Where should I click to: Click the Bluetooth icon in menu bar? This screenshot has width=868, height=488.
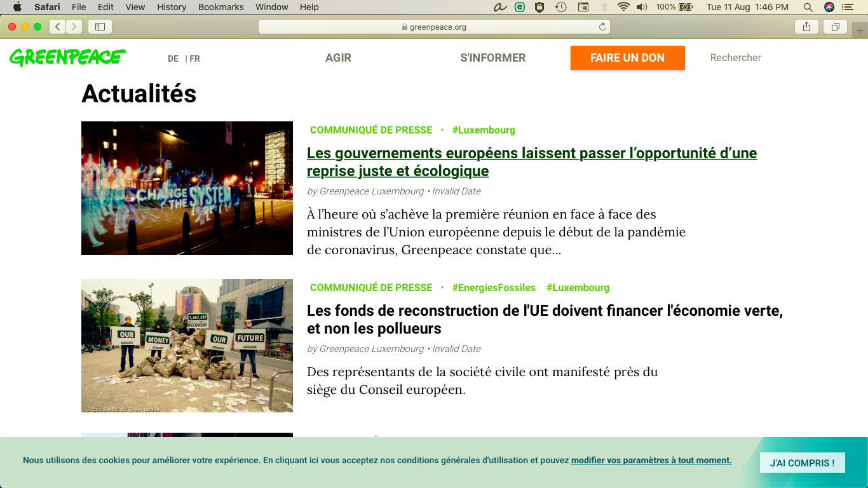tap(605, 7)
